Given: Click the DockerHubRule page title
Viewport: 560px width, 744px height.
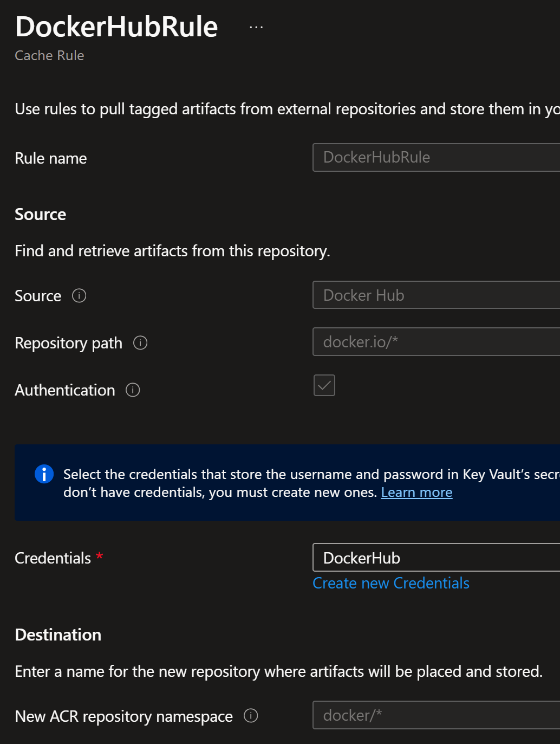Looking at the screenshot, I should (x=116, y=27).
